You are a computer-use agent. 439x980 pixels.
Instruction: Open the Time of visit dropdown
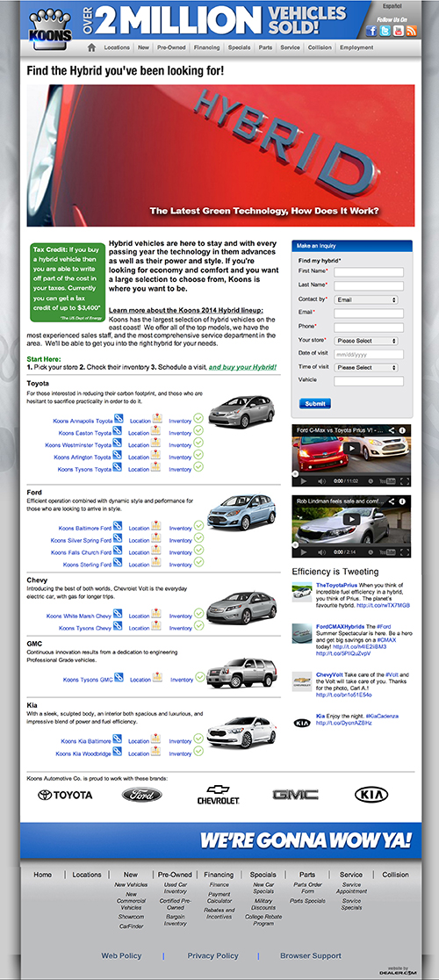pos(366,367)
